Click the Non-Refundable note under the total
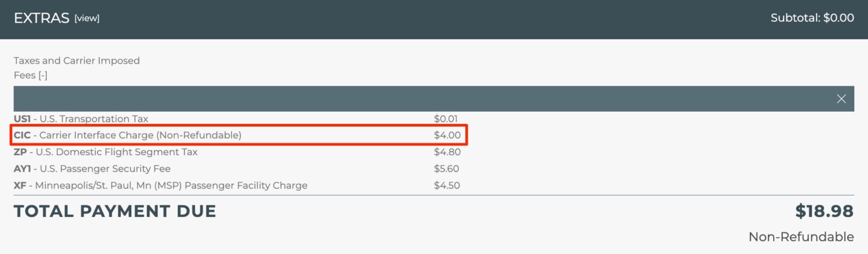The width and height of the screenshot is (868, 254). pyautogui.click(x=801, y=237)
